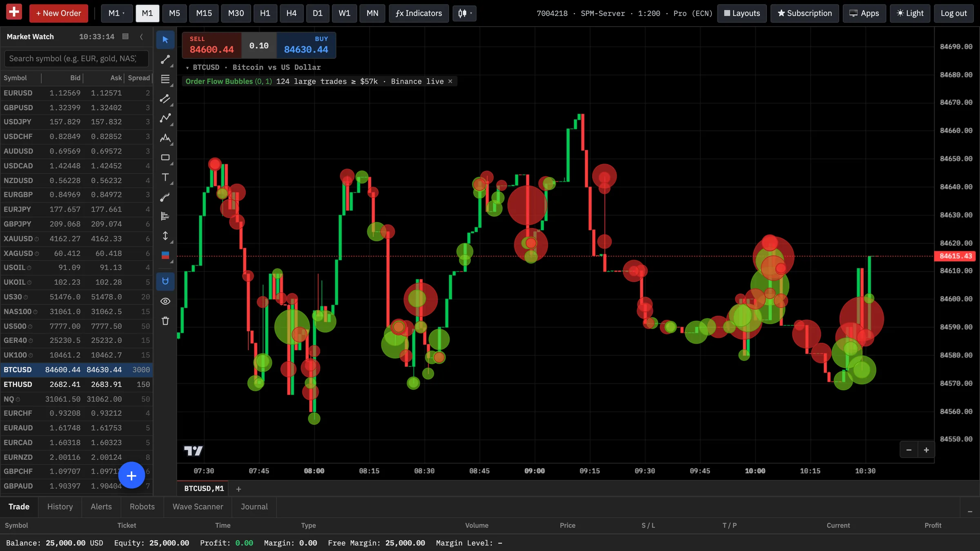
Task: Switch chart to M30 timeframe
Action: pyautogui.click(x=236, y=13)
